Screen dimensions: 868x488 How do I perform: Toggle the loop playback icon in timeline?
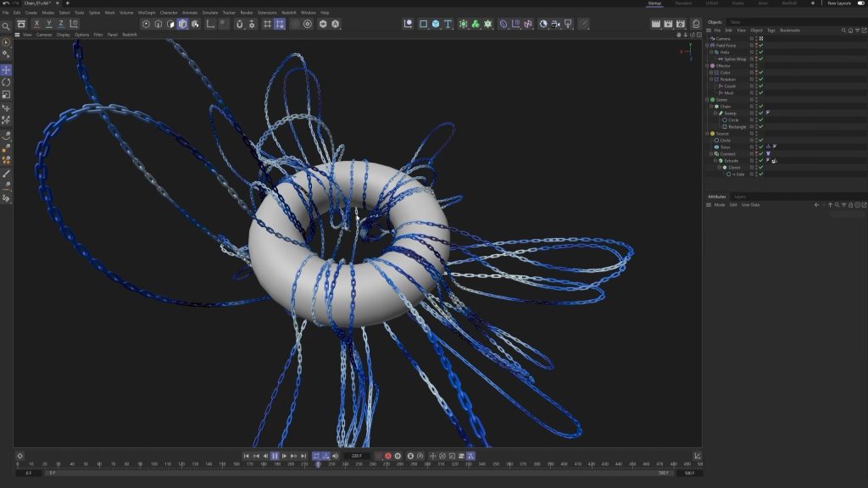click(x=316, y=456)
